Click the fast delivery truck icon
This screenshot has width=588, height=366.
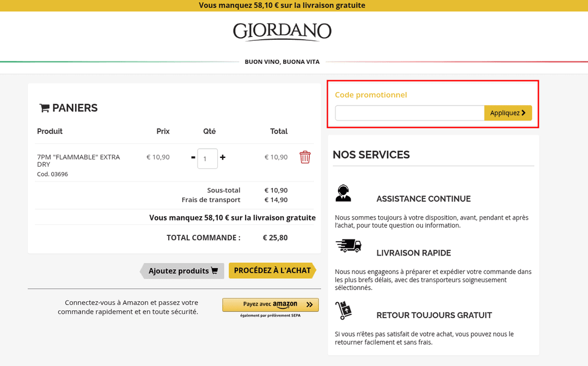pyautogui.click(x=348, y=246)
